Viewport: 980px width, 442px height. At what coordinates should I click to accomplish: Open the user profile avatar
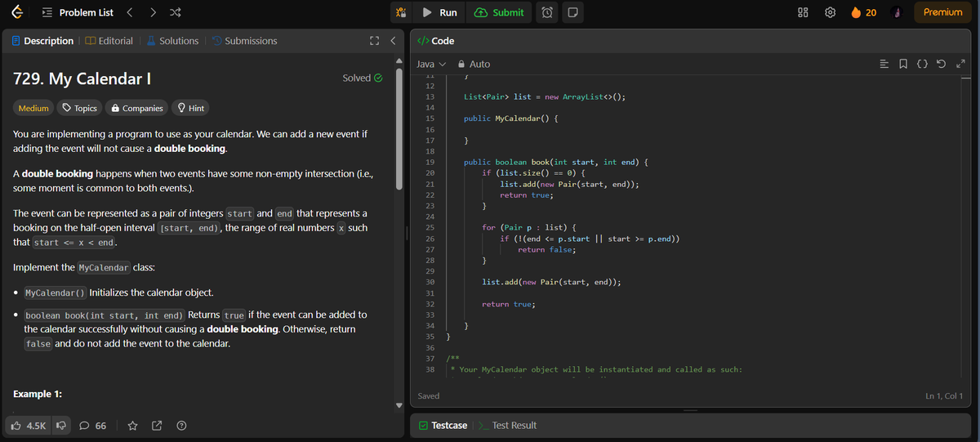(896, 12)
